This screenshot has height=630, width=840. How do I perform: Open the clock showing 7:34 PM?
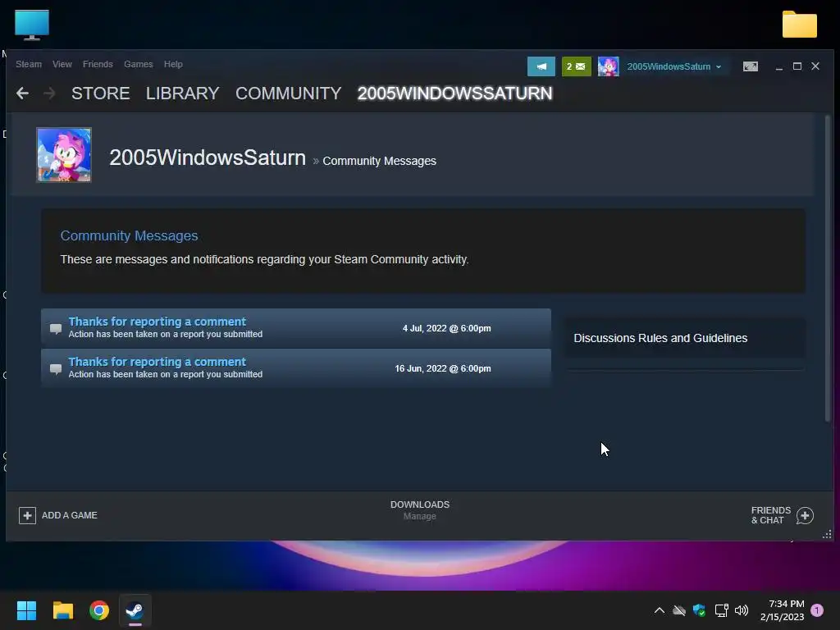click(x=782, y=610)
